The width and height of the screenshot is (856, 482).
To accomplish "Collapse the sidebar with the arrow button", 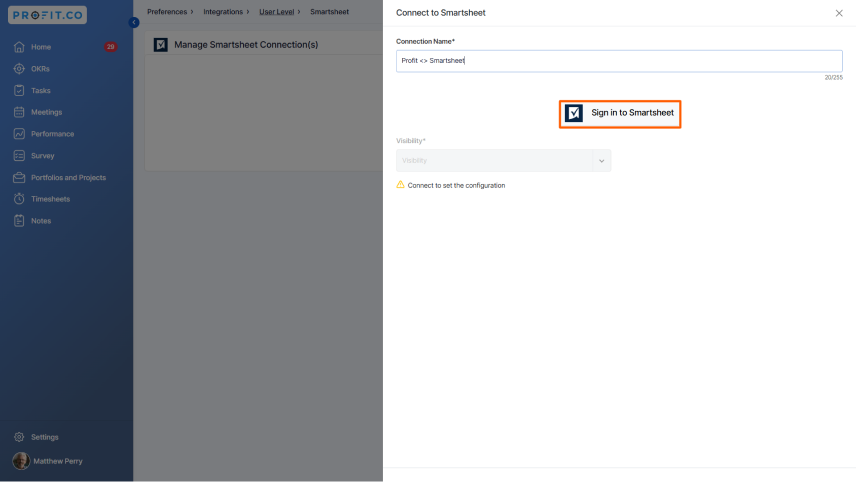I will click(x=134, y=22).
